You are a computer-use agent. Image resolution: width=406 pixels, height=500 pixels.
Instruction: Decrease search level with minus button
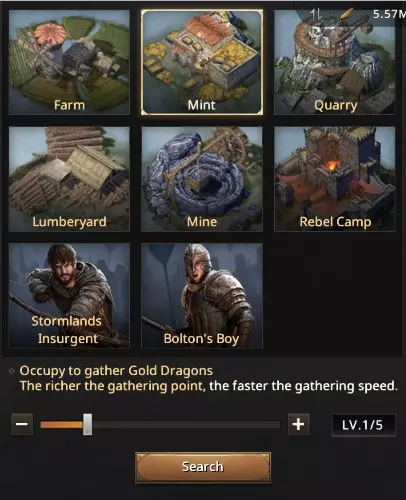pyautogui.click(x=22, y=424)
